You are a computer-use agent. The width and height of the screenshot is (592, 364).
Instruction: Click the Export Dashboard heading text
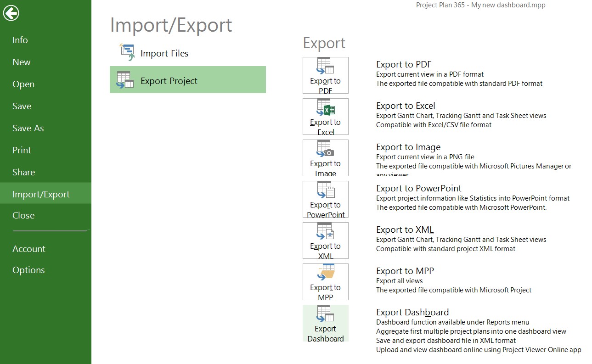pos(412,312)
